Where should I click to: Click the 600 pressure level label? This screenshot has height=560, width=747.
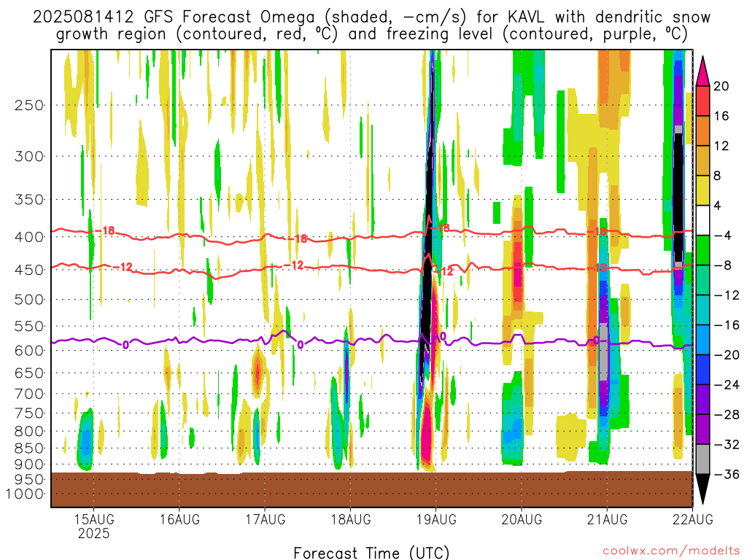[29, 351]
